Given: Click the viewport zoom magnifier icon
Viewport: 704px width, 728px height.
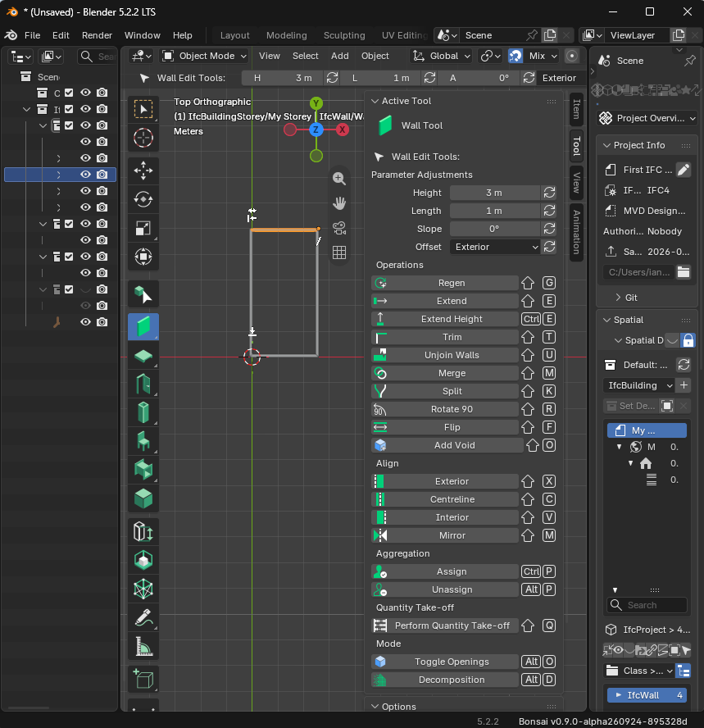Looking at the screenshot, I should click(339, 178).
